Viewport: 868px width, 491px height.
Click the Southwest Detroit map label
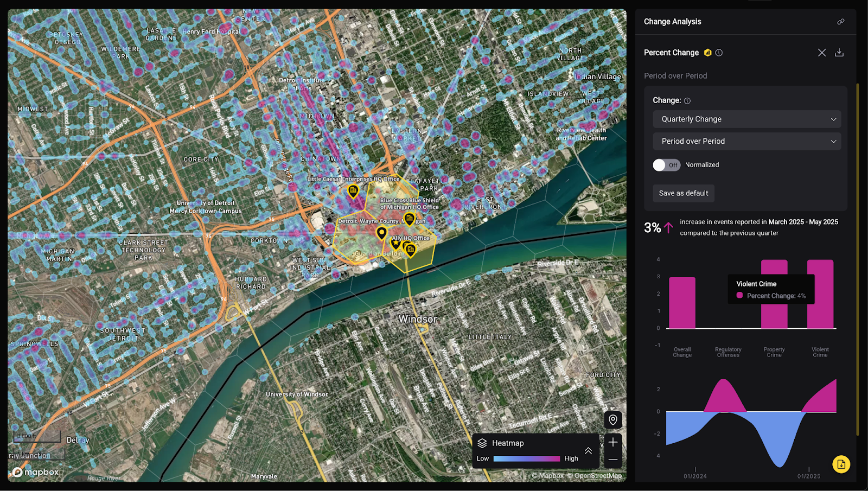click(x=123, y=334)
